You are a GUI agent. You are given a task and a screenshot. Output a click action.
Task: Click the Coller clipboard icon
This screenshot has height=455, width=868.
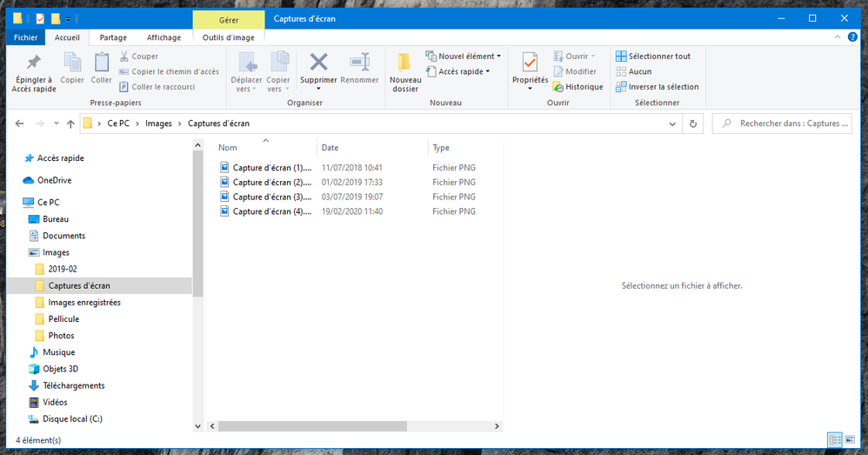[102, 63]
